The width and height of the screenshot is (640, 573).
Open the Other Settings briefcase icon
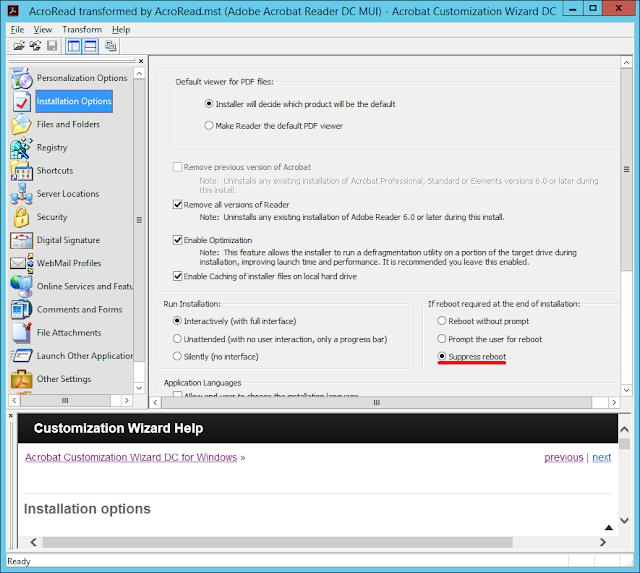click(21, 379)
